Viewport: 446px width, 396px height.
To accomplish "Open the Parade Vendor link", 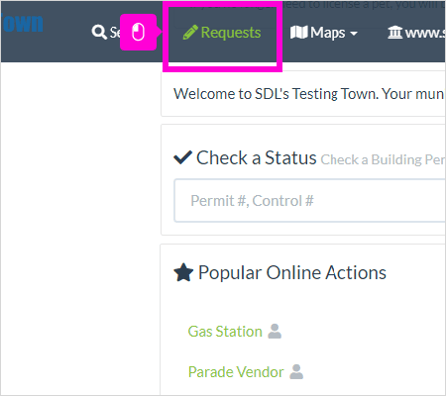I will tap(236, 372).
